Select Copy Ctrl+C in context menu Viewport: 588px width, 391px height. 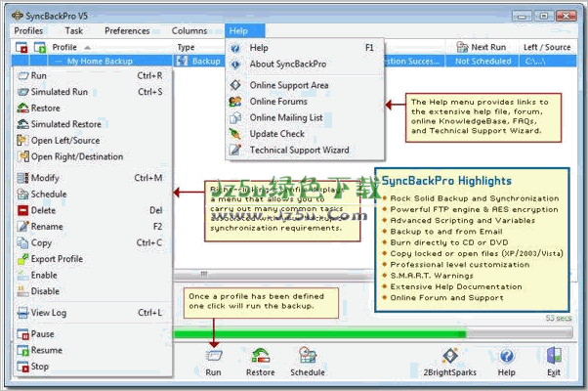pos(92,242)
